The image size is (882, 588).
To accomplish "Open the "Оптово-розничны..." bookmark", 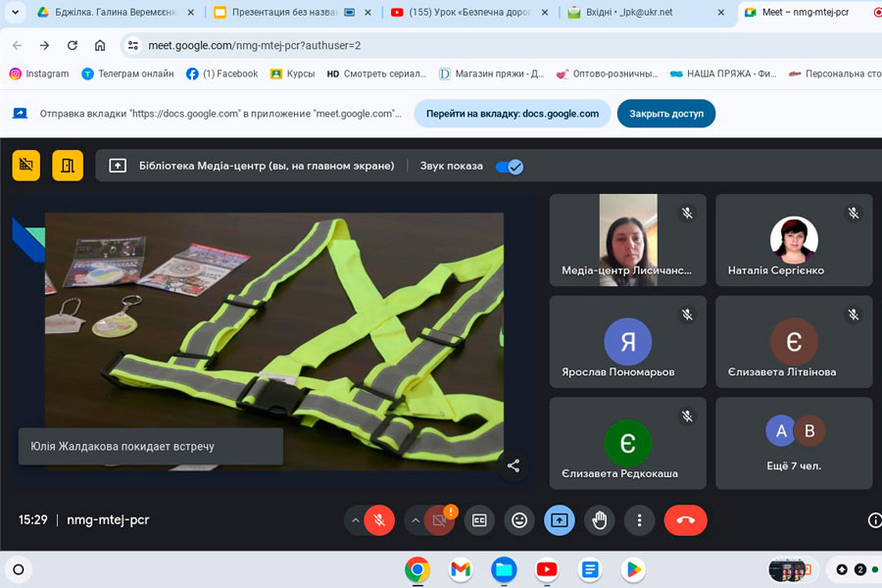I will click(x=607, y=73).
